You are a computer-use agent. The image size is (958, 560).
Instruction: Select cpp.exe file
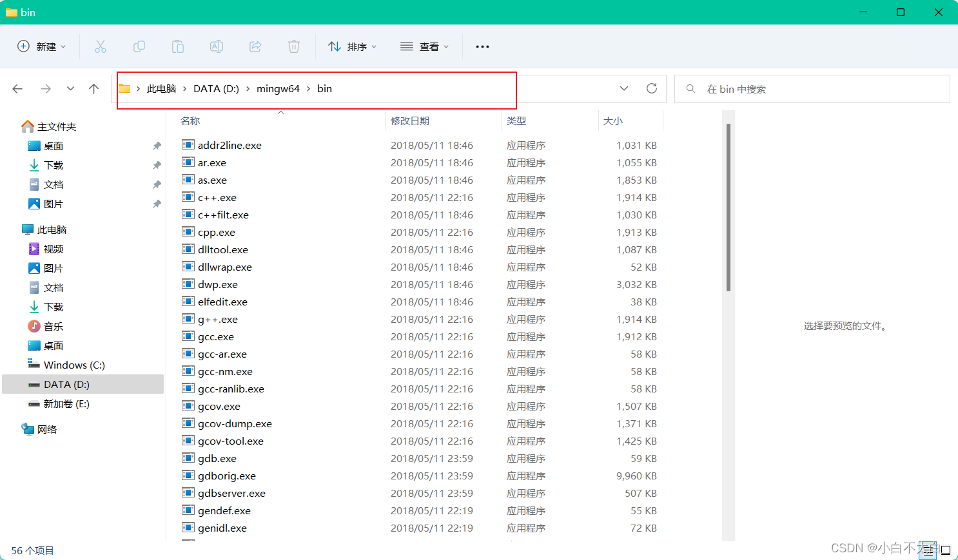(x=217, y=232)
